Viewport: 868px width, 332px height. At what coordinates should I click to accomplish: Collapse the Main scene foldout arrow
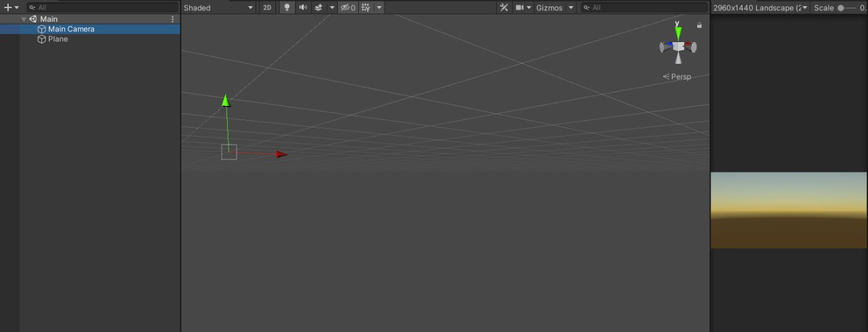[24, 19]
